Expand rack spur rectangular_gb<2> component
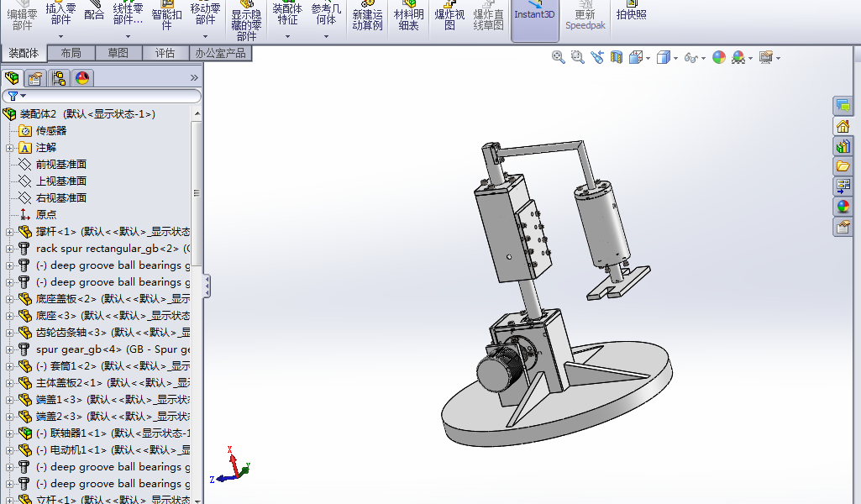Viewport: 861px width, 504px height. point(9,249)
